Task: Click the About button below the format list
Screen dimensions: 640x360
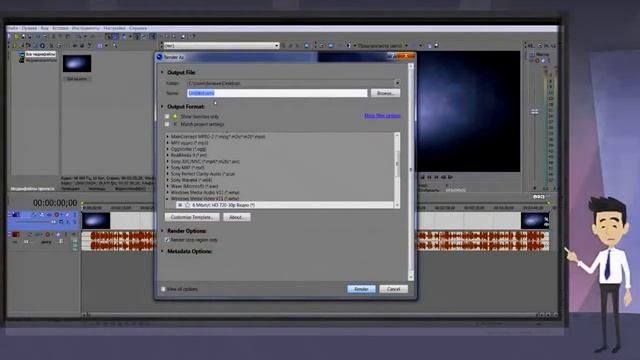Action: 237,217
